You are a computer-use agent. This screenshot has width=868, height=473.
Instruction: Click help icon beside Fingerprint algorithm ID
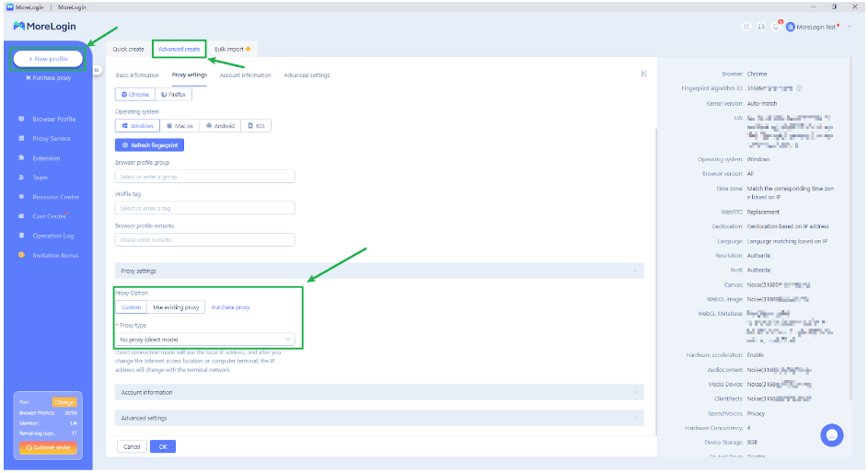click(x=799, y=88)
